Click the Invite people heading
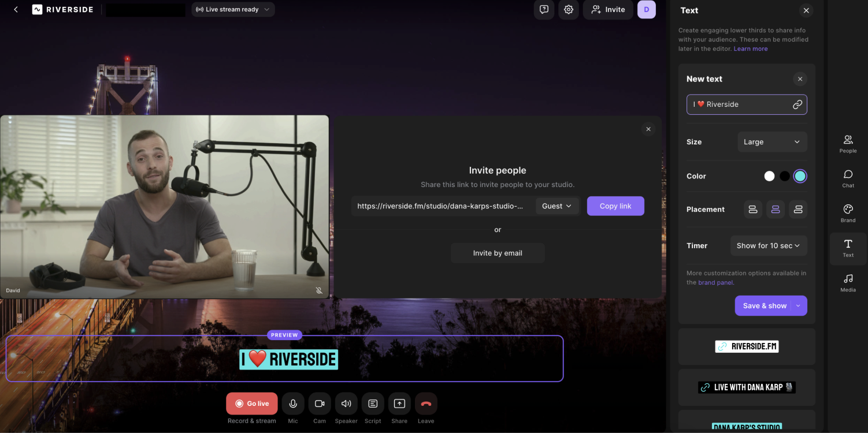The width and height of the screenshot is (868, 433). click(x=498, y=170)
